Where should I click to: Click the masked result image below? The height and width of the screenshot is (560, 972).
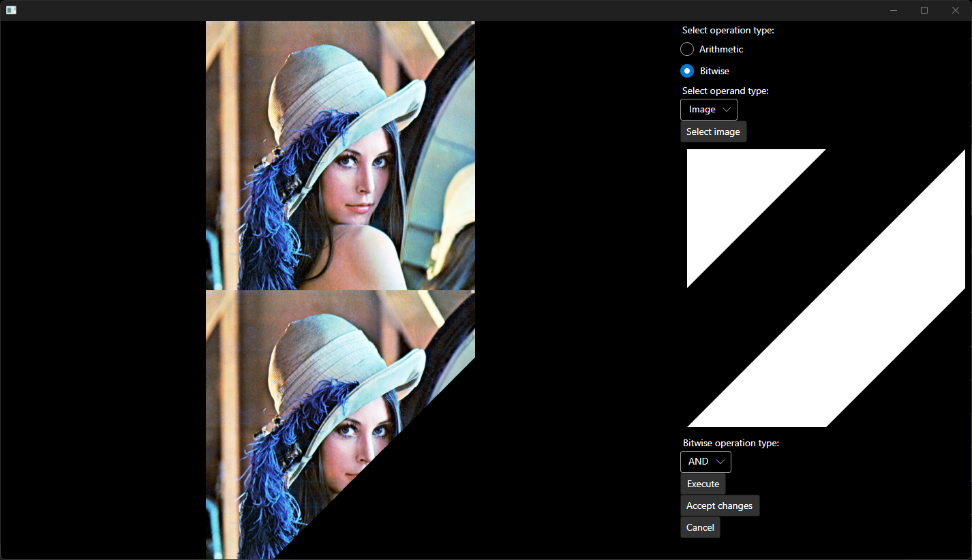pyautogui.click(x=340, y=425)
